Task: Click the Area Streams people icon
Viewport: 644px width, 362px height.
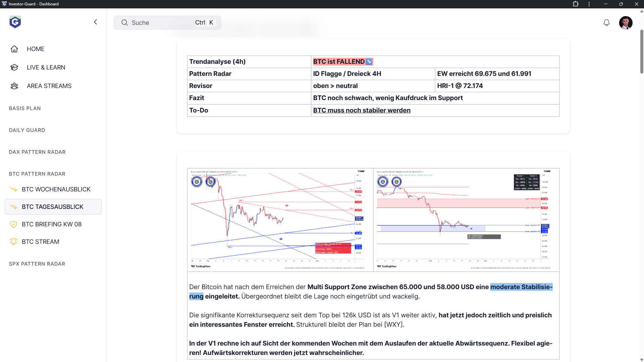Action: coord(14,86)
